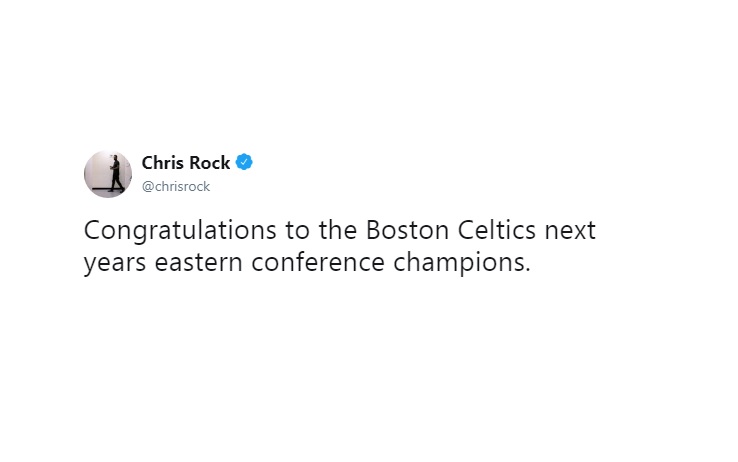Click the word 'the' before Boston
Screen dimensions: 738x462
[337, 230]
